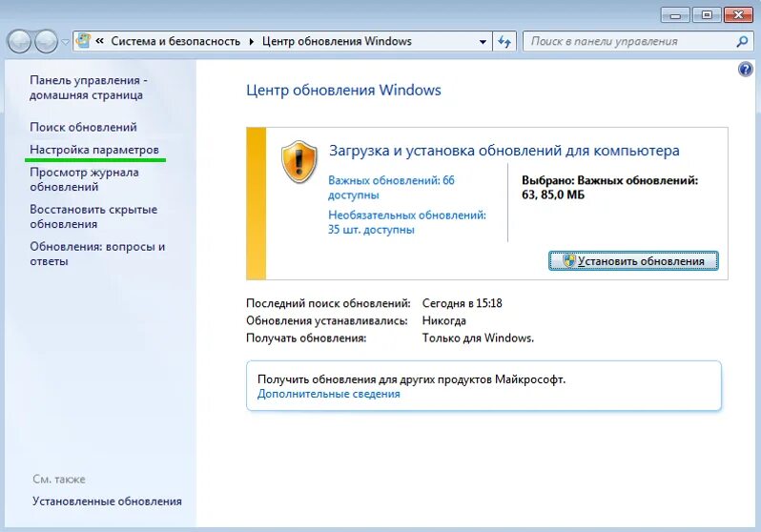The height and width of the screenshot is (532, 761).
Task: Close the Windows Update window
Action: [739, 15]
